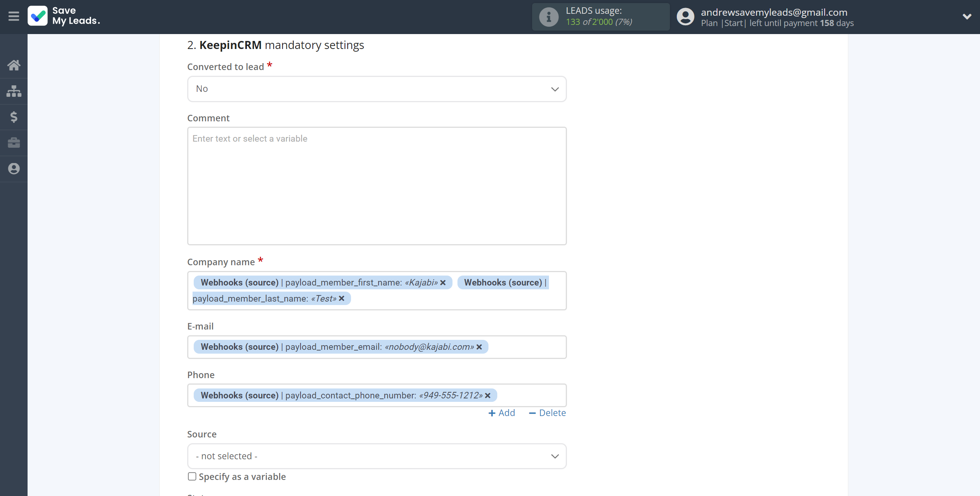Open the hamburger menu
Screen dimensions: 980x496
tap(14, 16)
